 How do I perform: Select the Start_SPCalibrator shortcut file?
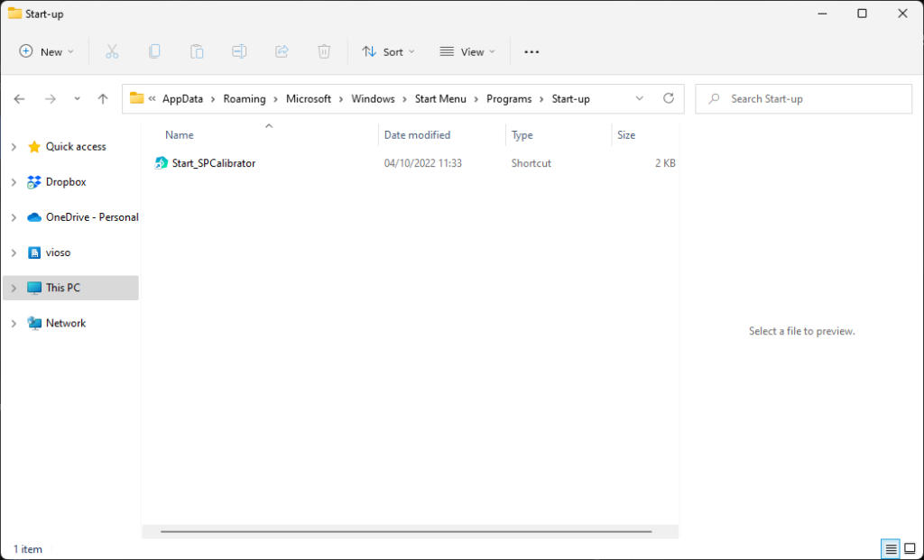point(213,163)
